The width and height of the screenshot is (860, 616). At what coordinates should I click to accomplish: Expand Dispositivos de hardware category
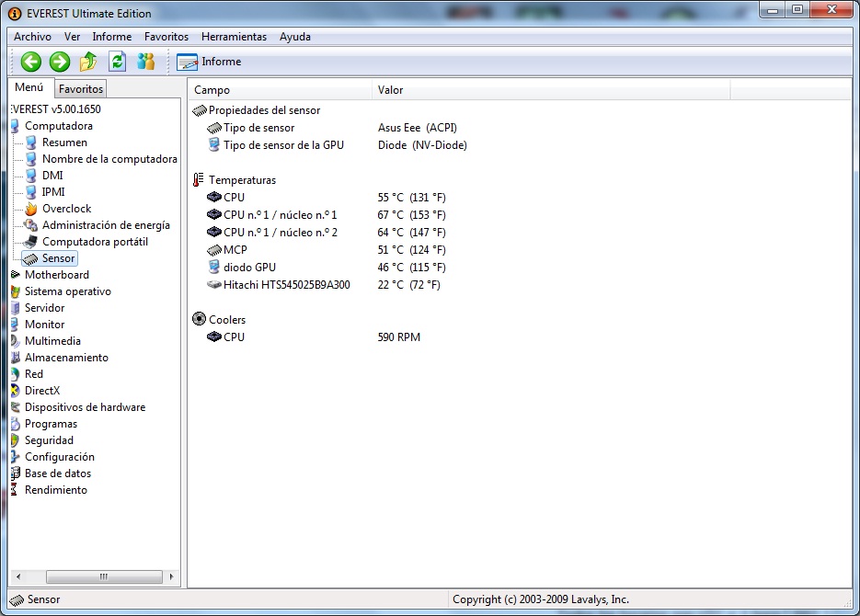[x=85, y=407]
